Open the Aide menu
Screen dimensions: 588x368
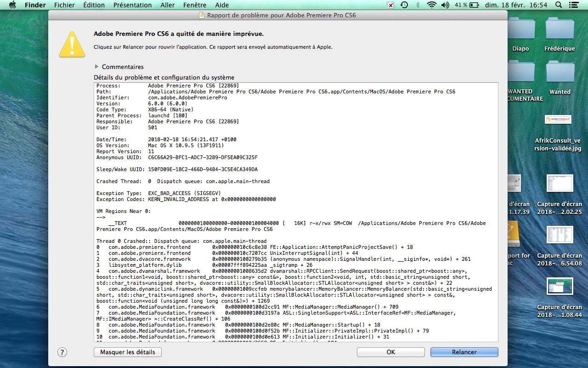222,5
